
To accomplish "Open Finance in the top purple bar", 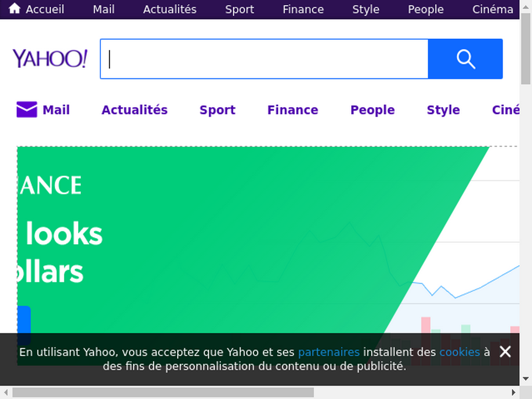I will click(303, 9).
